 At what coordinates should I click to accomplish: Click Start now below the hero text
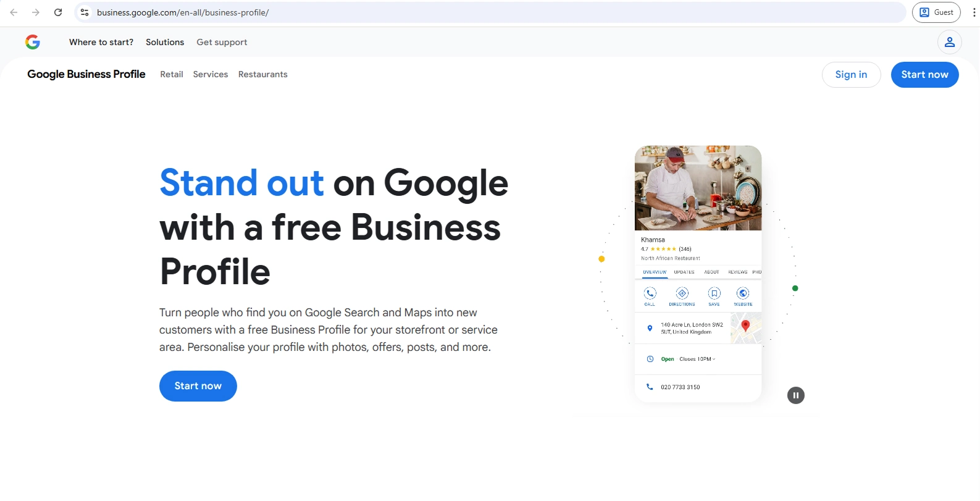click(x=198, y=386)
